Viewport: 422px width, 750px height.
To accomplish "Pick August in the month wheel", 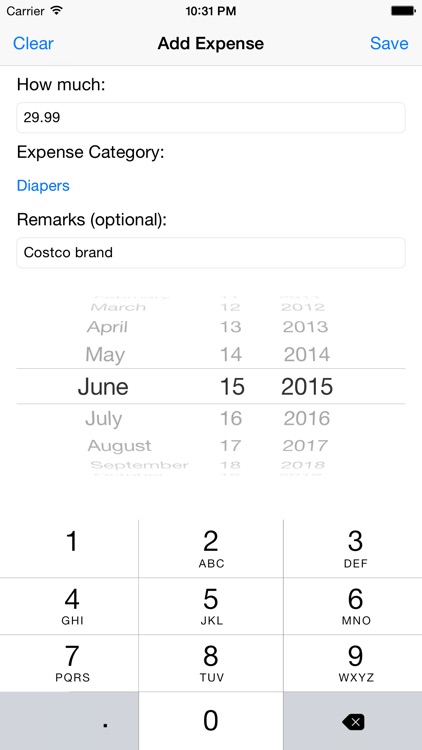I will click(120, 446).
